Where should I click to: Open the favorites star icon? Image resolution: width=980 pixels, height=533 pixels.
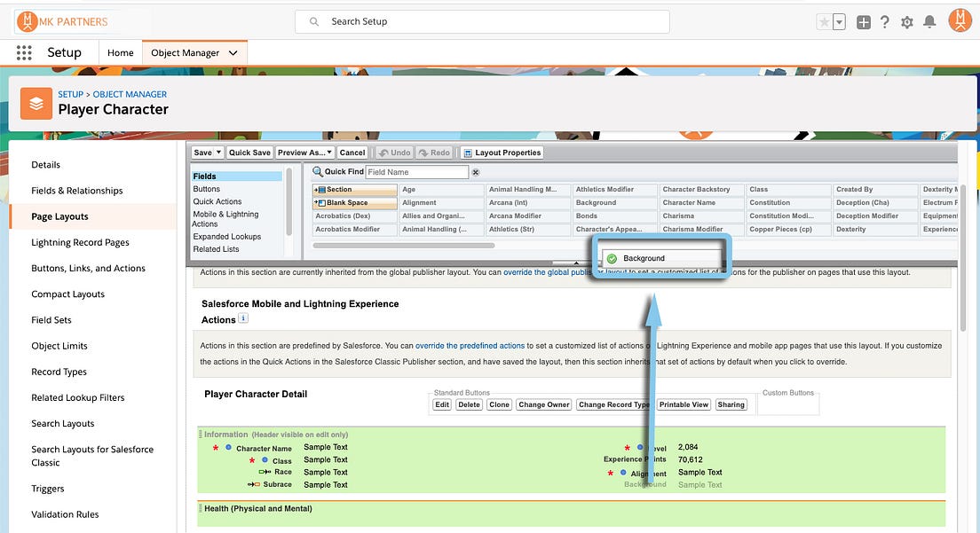[x=825, y=22]
